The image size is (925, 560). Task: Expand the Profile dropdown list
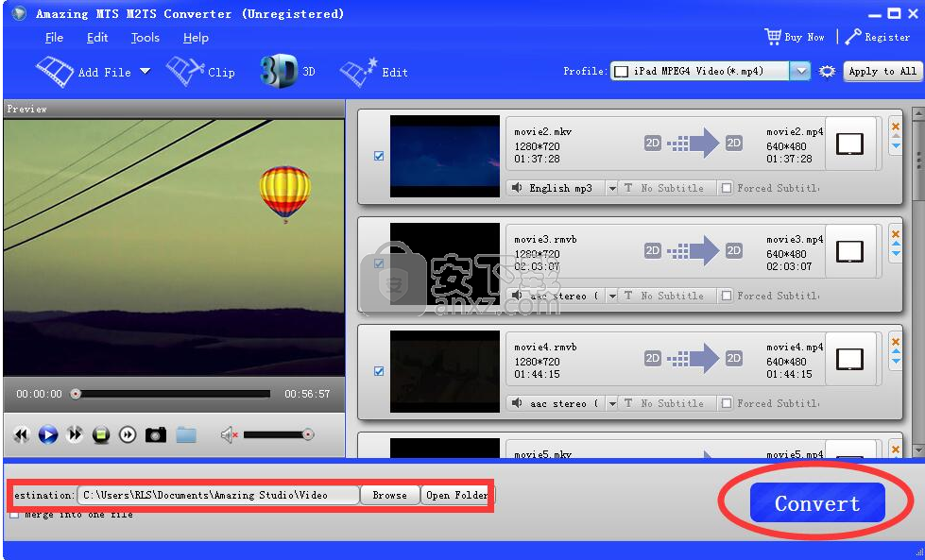point(800,70)
